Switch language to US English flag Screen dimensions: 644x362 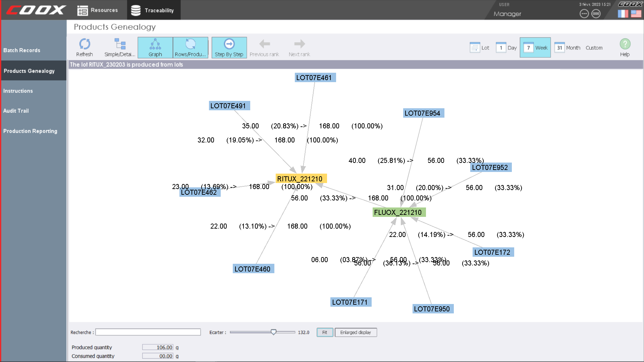pos(636,14)
